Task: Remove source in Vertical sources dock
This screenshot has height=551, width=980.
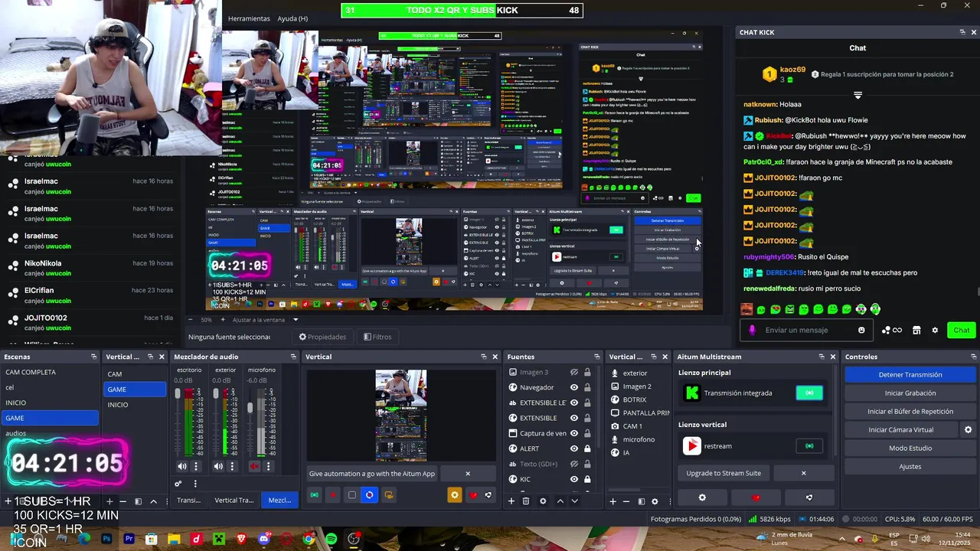Action: 627,501
